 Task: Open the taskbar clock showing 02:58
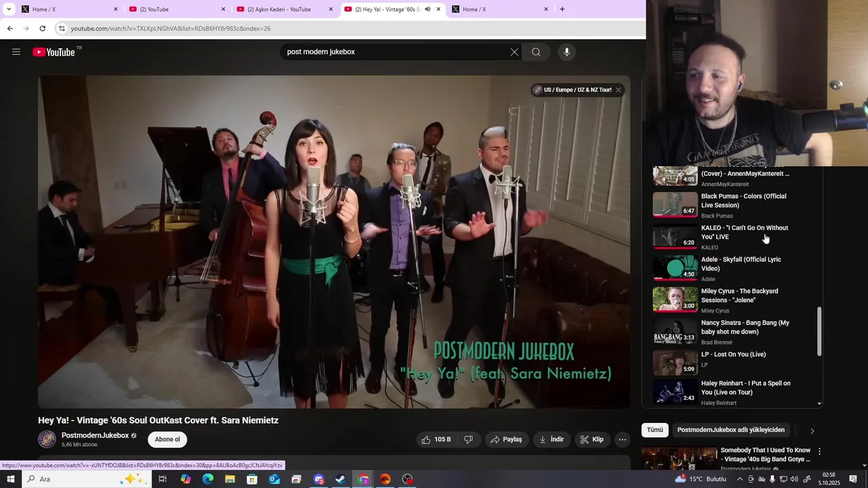tap(829, 479)
